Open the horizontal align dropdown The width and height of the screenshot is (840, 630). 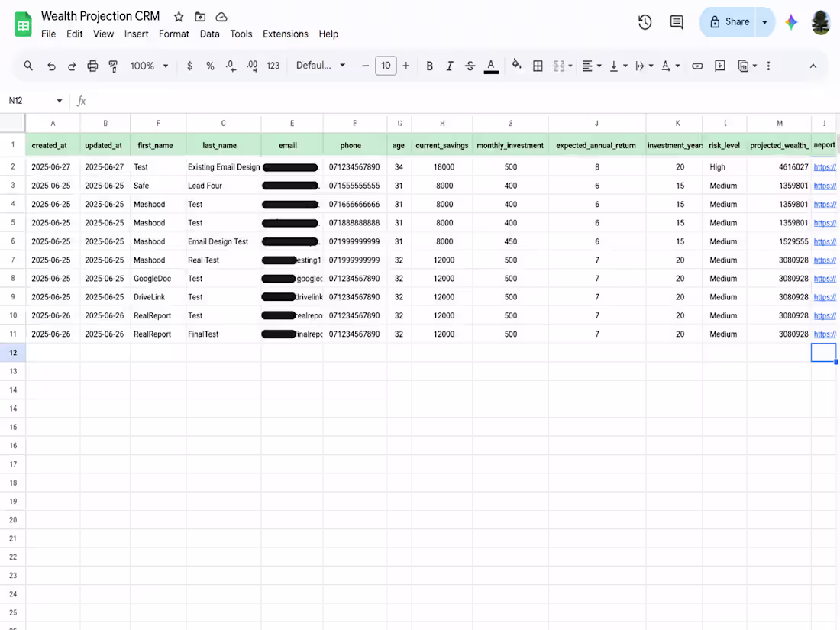591,66
